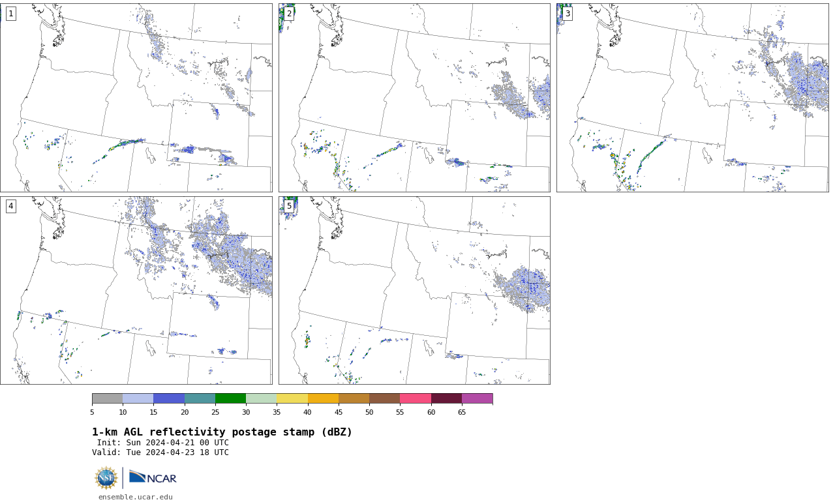Click the colorbar tick label '15'
Image resolution: width=835 pixels, height=504 pixels.
153,412
